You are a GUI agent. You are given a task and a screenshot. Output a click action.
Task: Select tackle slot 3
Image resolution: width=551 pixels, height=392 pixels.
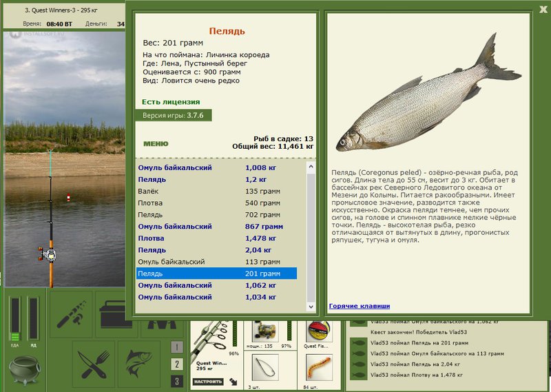[177, 381]
